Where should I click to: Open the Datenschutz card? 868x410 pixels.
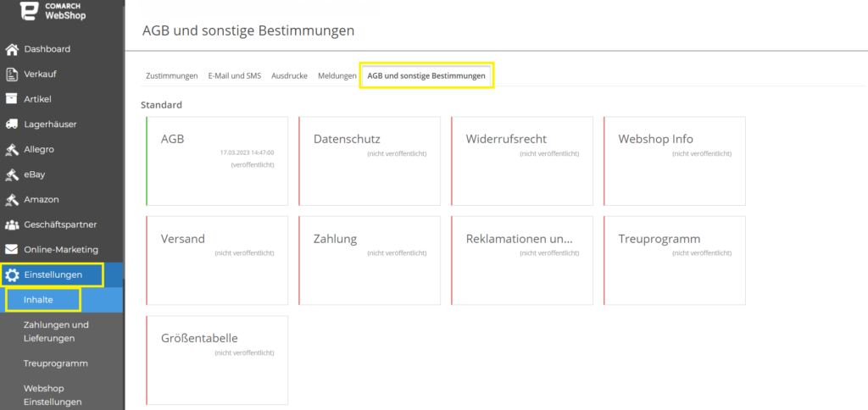(370, 161)
